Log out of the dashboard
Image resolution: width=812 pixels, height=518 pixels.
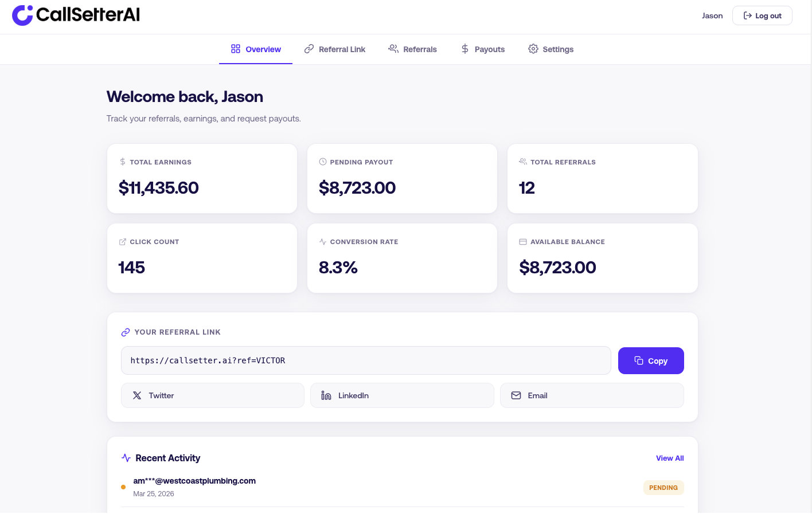[762, 15]
